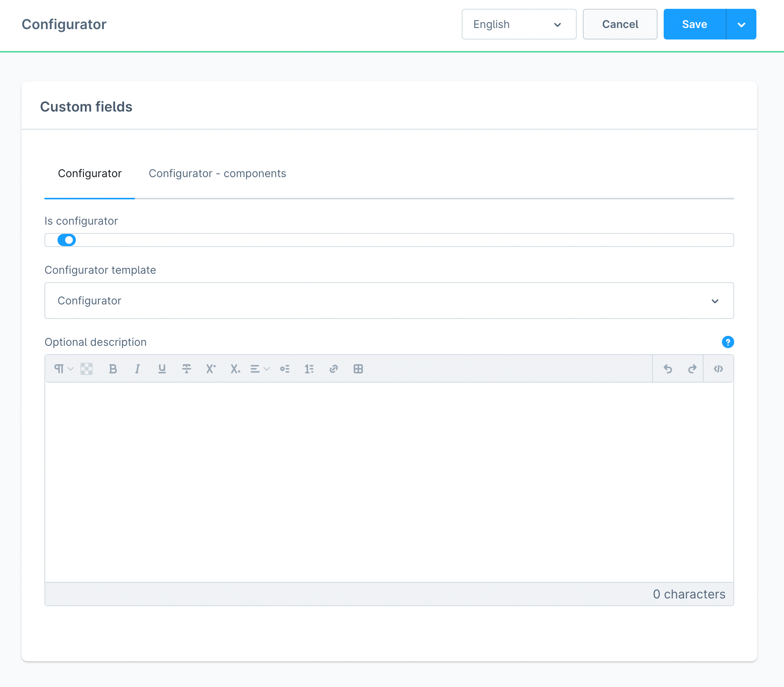This screenshot has width=784, height=687.
Task: Switch to Configurator tab
Action: point(90,173)
